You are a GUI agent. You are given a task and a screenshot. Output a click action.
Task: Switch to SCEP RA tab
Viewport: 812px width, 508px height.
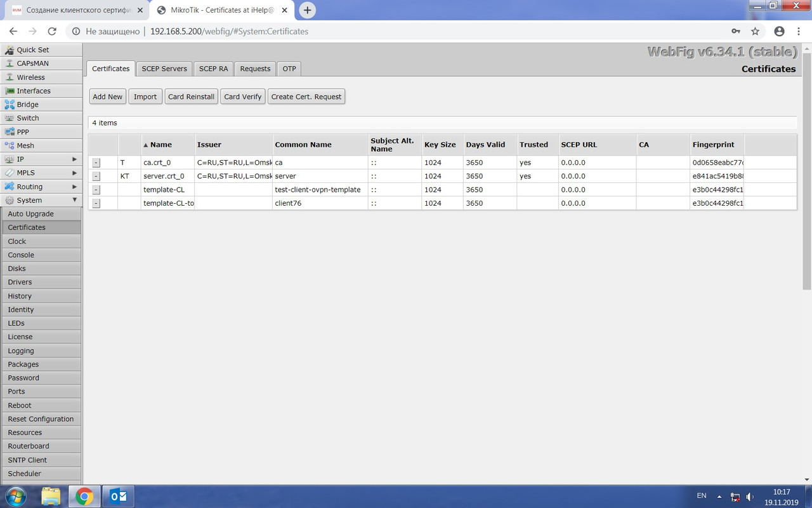coord(213,69)
